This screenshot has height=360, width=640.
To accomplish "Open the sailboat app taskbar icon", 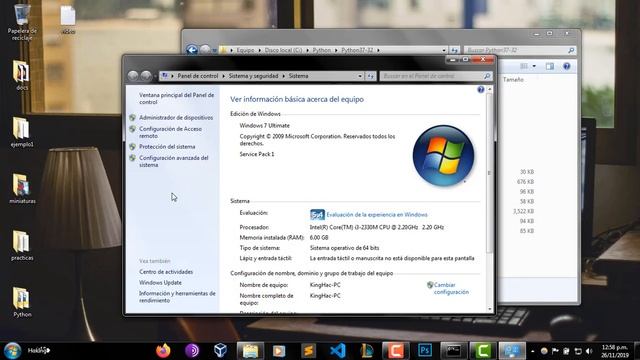I will 367,351.
